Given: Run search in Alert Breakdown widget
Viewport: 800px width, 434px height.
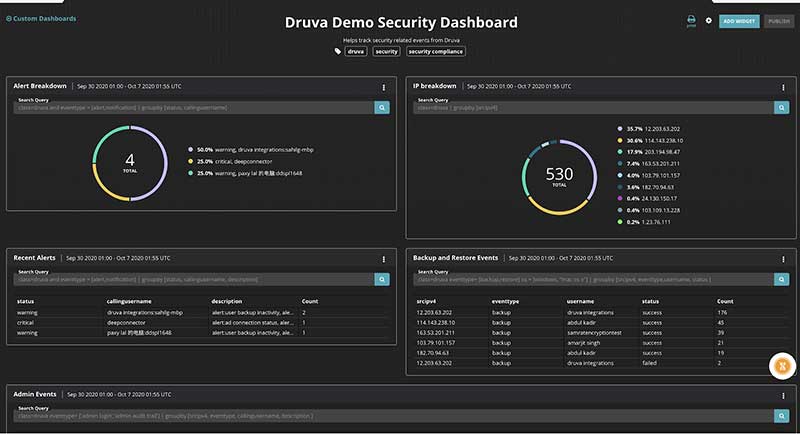Looking at the screenshot, I should [382, 107].
